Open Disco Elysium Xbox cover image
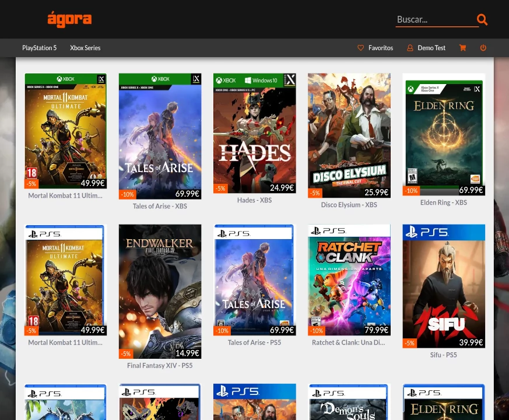 349,135
